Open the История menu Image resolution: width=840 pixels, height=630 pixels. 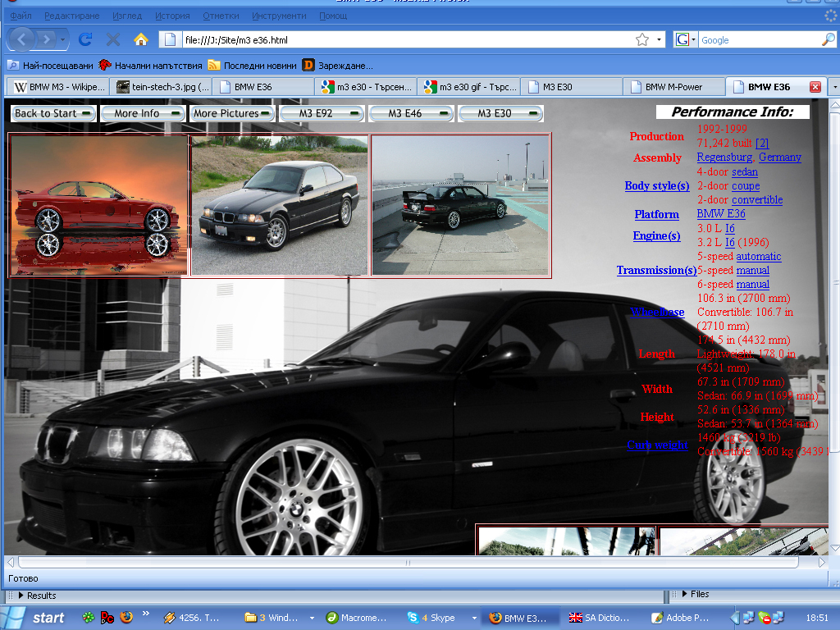[x=172, y=16]
